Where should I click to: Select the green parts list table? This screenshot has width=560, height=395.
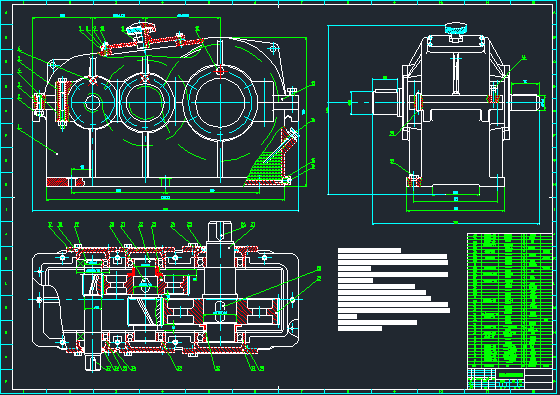(x=510, y=300)
